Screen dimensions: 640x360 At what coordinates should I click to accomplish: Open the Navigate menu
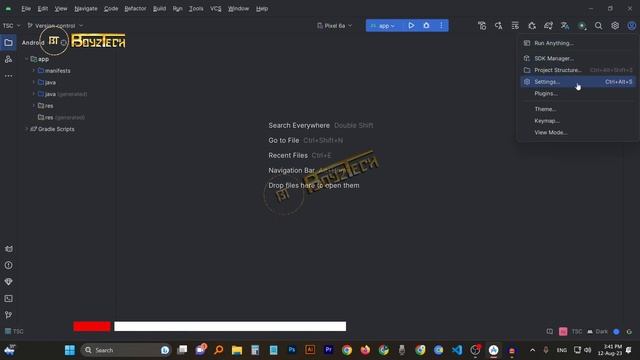pos(86,9)
